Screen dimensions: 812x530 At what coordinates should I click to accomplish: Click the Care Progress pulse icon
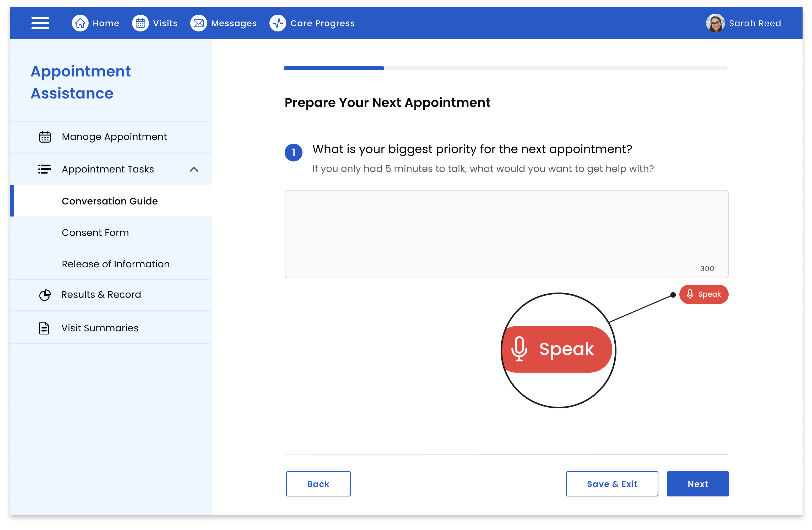click(278, 23)
